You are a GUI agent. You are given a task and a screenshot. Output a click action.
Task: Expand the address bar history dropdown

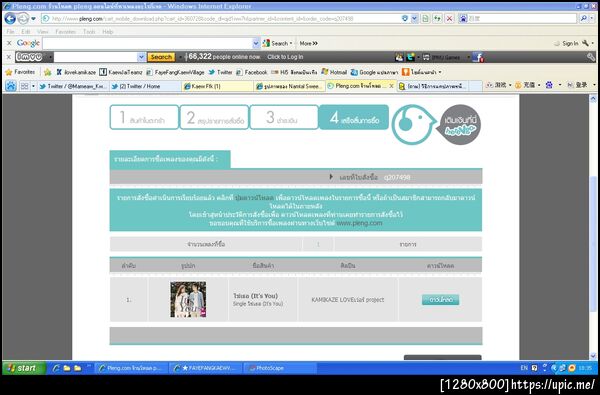click(x=414, y=18)
